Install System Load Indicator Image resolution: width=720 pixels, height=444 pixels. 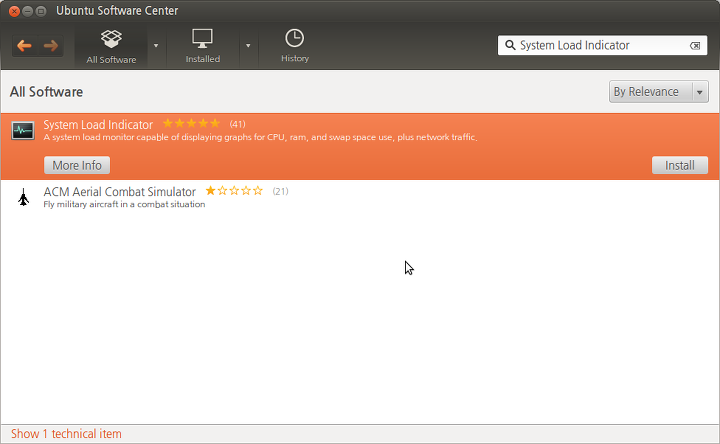[x=680, y=165]
